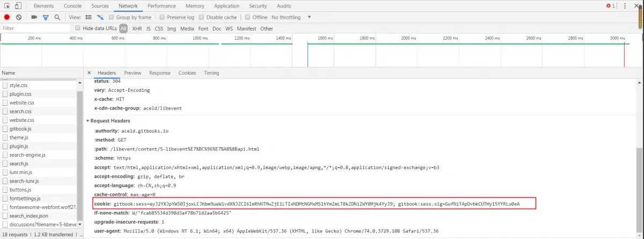Screen dimensions: 644x239
Task: Toggle the device toolbar icon
Action: tap(18, 6)
